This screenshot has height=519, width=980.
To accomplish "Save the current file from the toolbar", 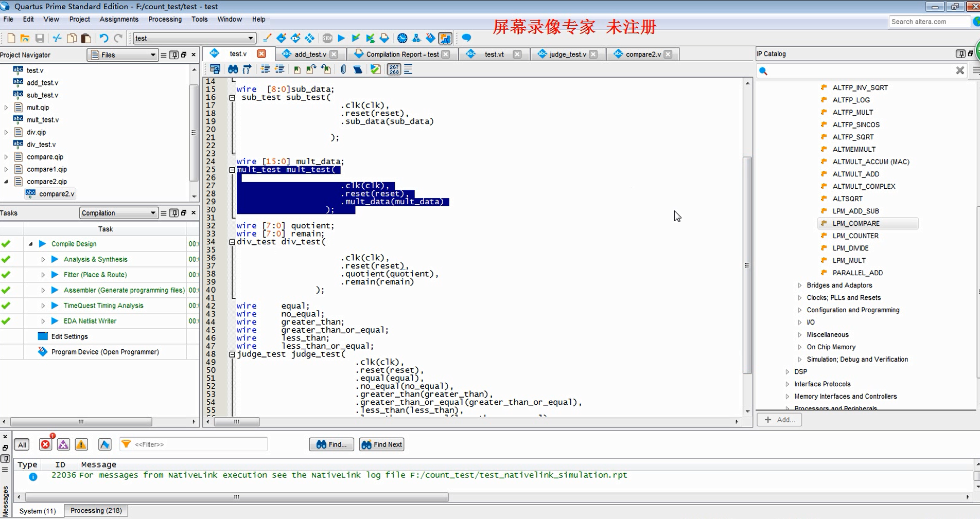I will (x=40, y=38).
